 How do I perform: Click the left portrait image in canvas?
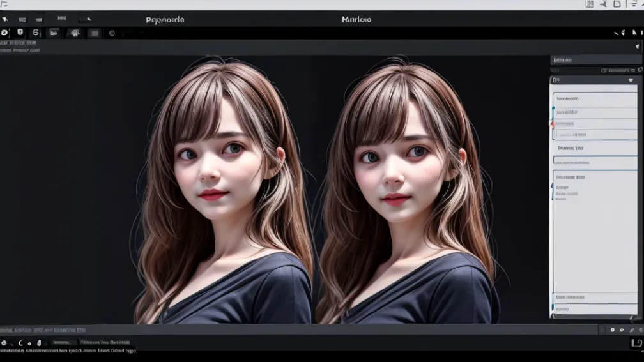tap(224, 191)
